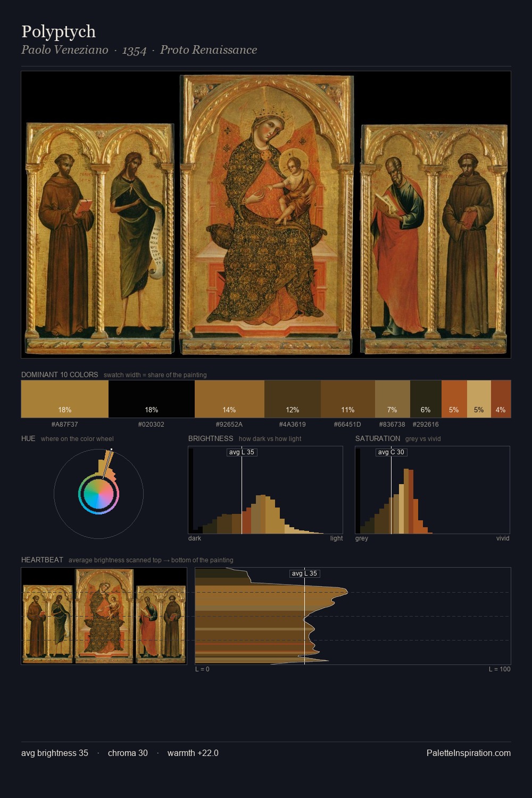Click the Proto Renaissance style label
Image resolution: width=532 pixels, height=798 pixels.
click(x=209, y=50)
